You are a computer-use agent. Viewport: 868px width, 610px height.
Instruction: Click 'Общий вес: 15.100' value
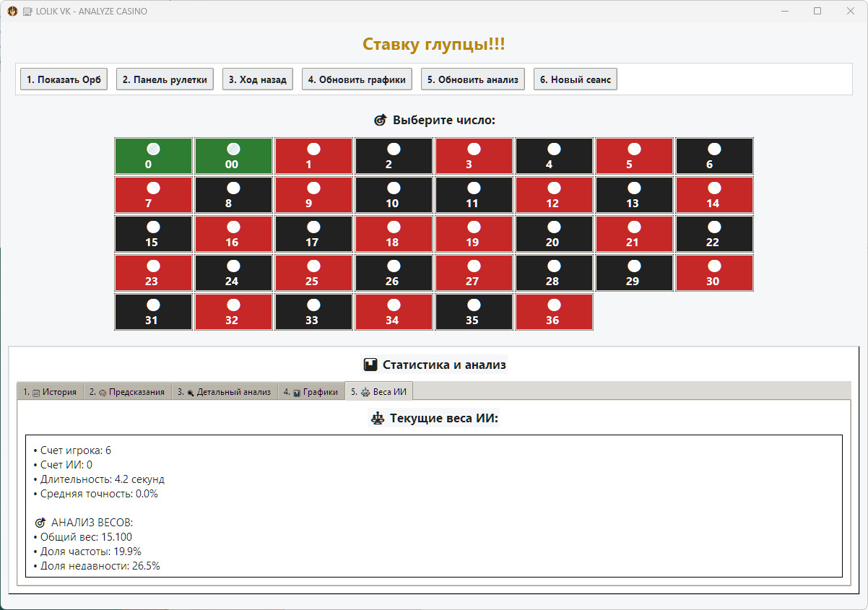83,537
